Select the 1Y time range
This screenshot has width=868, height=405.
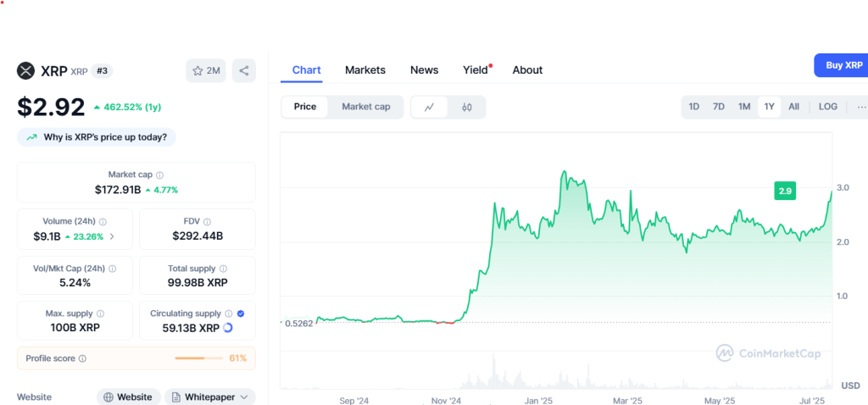tap(770, 107)
